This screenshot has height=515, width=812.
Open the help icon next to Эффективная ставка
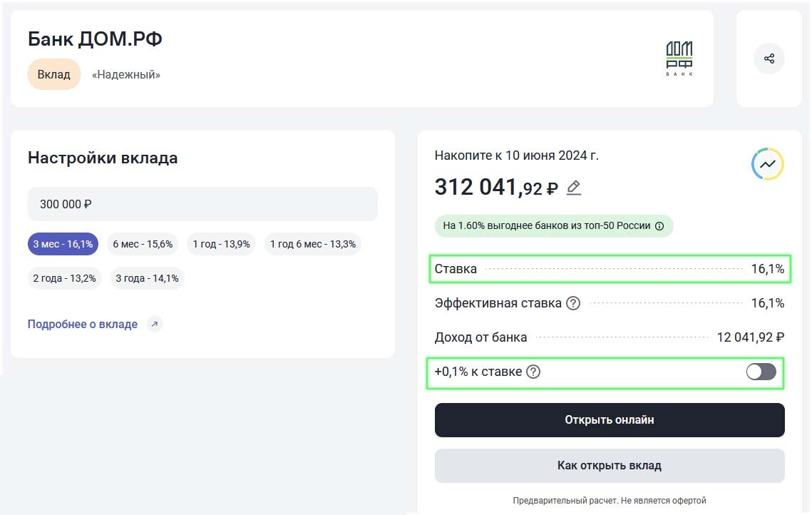point(573,303)
